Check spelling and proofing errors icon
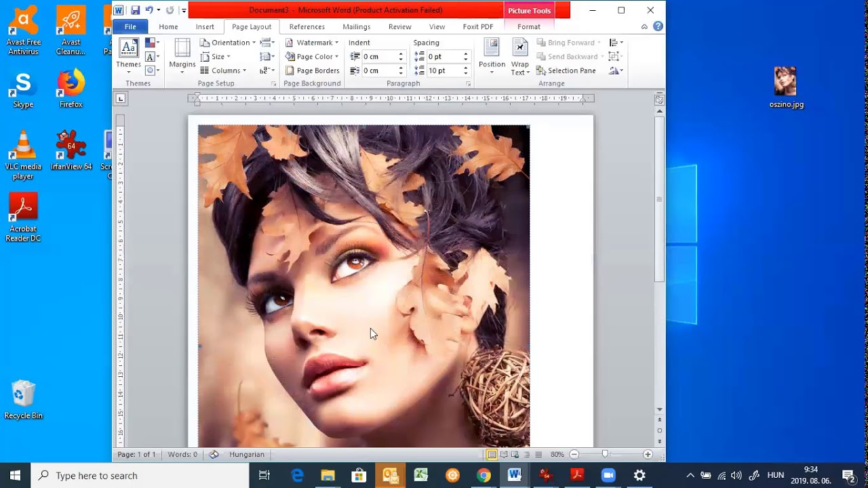Screen dimensions: 868x488 point(214,454)
